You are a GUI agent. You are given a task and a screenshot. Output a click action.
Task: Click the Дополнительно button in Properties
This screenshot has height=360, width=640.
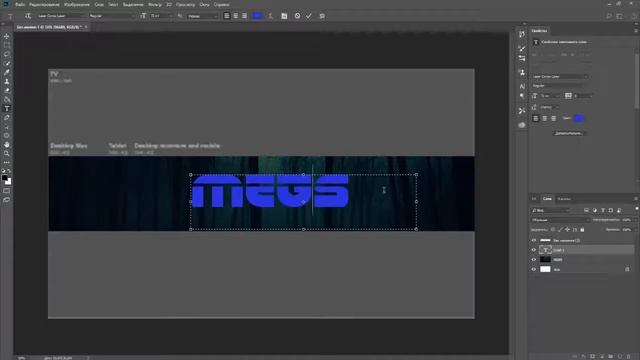pyautogui.click(x=569, y=133)
